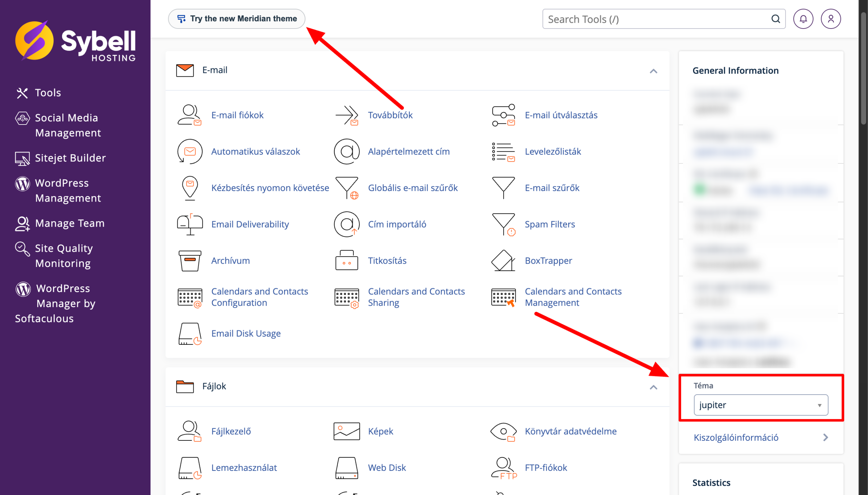The height and width of the screenshot is (495, 868).
Task: Click the Globális e-mail szűrők icon
Action: (347, 188)
